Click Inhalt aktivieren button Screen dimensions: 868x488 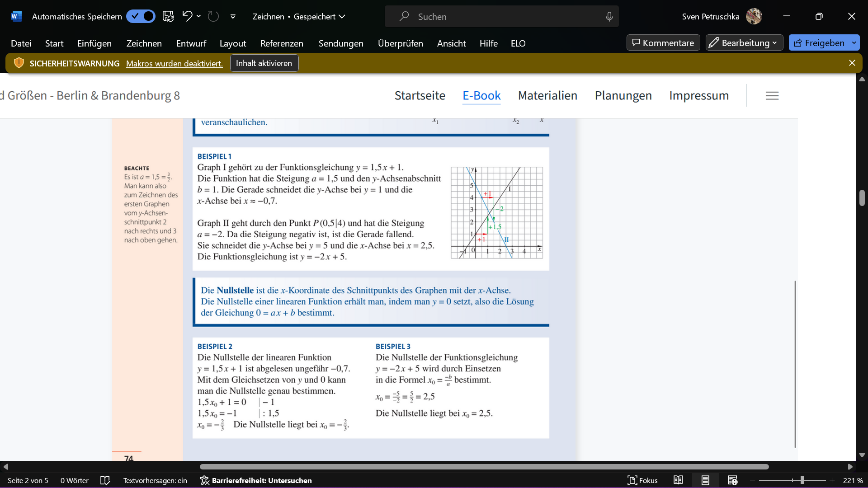tap(264, 63)
